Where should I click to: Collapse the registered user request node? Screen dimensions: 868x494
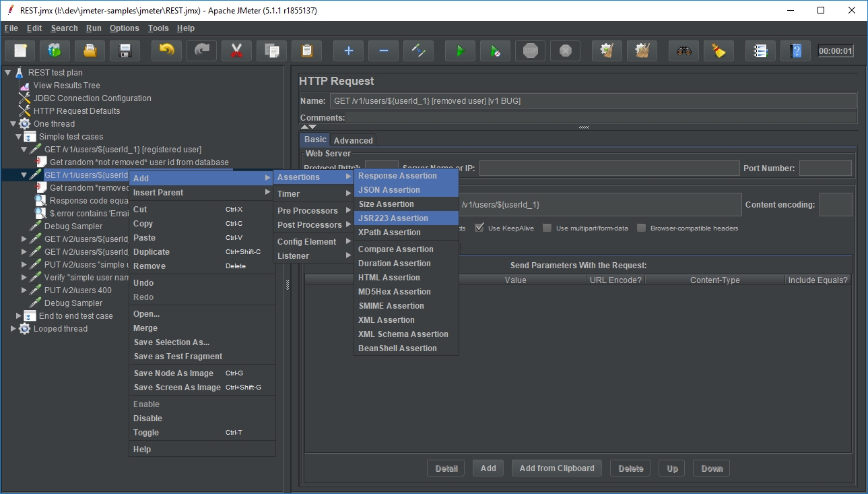point(24,150)
